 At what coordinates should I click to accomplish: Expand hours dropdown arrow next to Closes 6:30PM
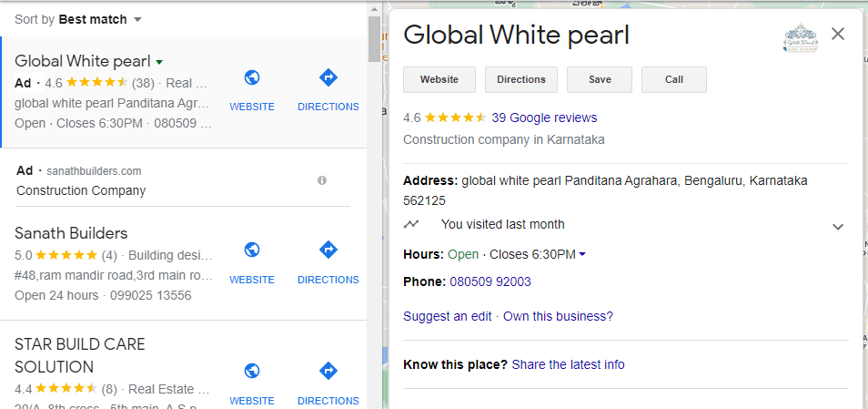(x=581, y=255)
